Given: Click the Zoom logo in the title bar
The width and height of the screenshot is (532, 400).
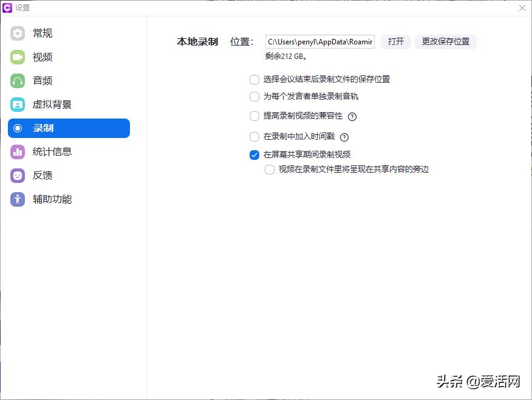Looking at the screenshot, I should (x=8, y=7).
